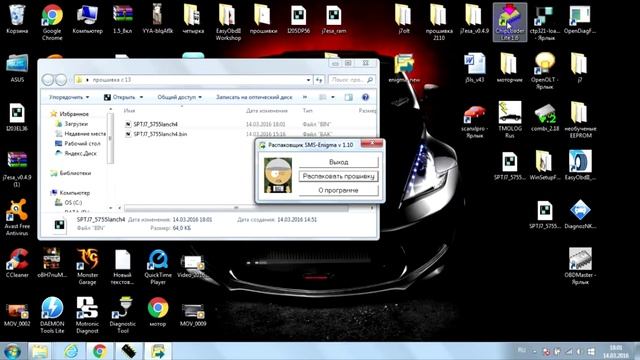Select the OBDMaster - Ярлык desktop icon

pos(580,266)
